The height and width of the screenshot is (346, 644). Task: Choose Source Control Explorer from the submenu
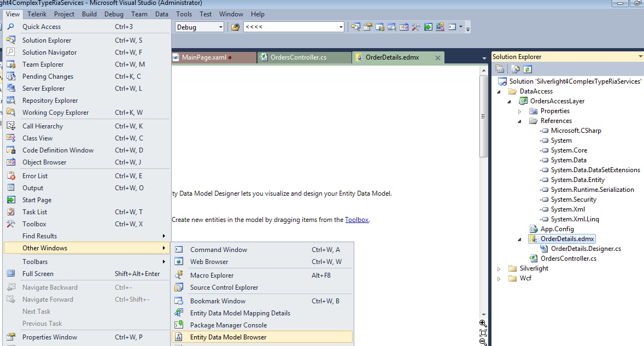(x=262, y=288)
